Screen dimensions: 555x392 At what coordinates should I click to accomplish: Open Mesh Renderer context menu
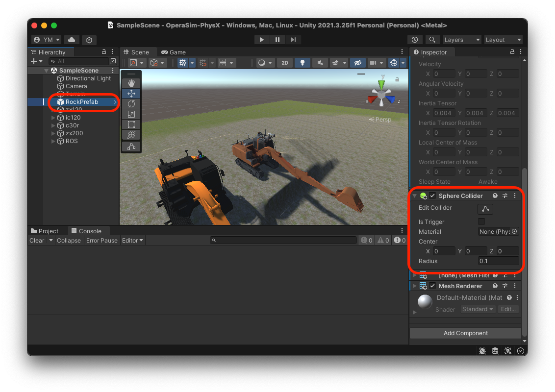tap(515, 286)
